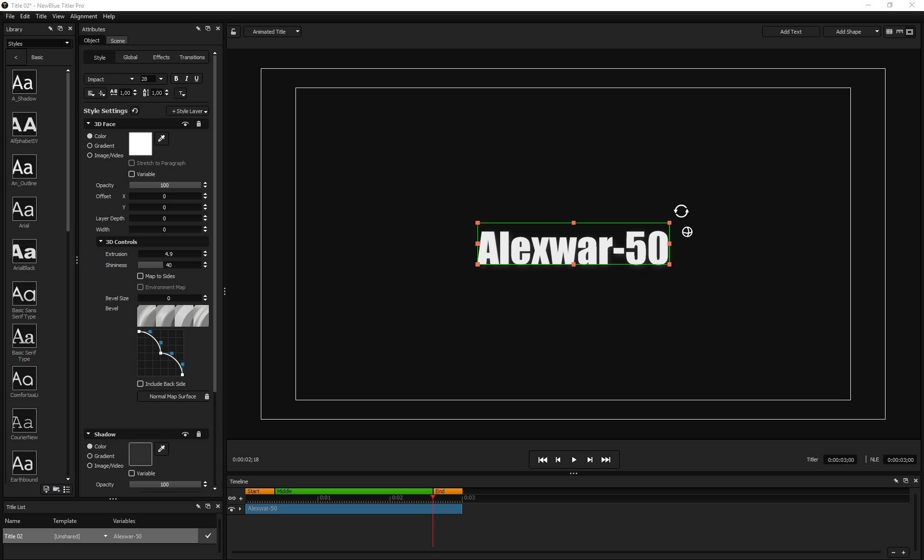Click the timeline link icon
The width and height of the screenshot is (924, 560).
232,498
